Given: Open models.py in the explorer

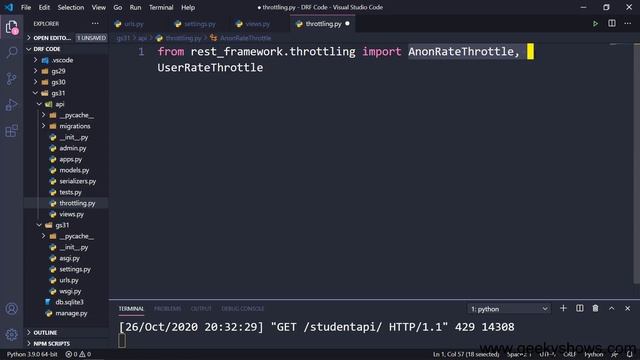Looking at the screenshot, I should (74, 170).
